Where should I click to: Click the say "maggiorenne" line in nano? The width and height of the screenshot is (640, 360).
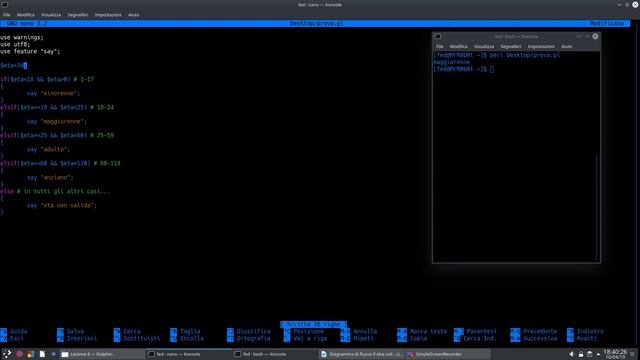click(57, 121)
